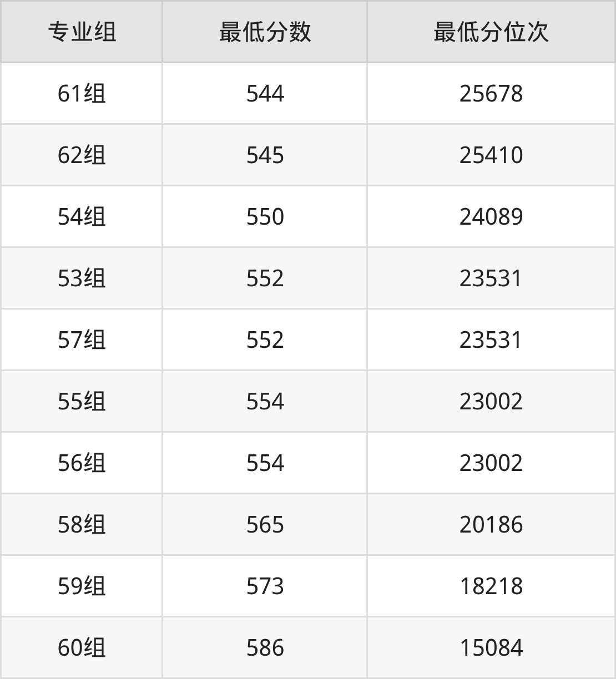Click the 专业组 column header

click(x=82, y=32)
